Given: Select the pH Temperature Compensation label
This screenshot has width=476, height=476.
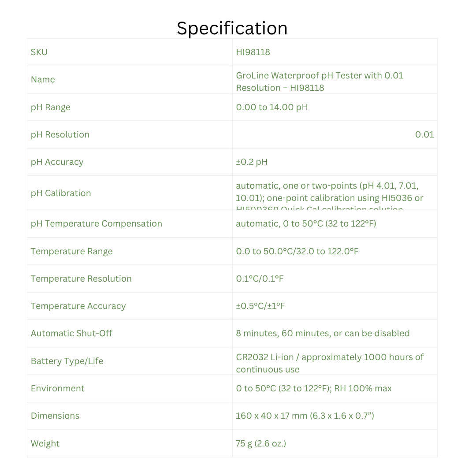Looking at the screenshot, I should pos(97,223).
